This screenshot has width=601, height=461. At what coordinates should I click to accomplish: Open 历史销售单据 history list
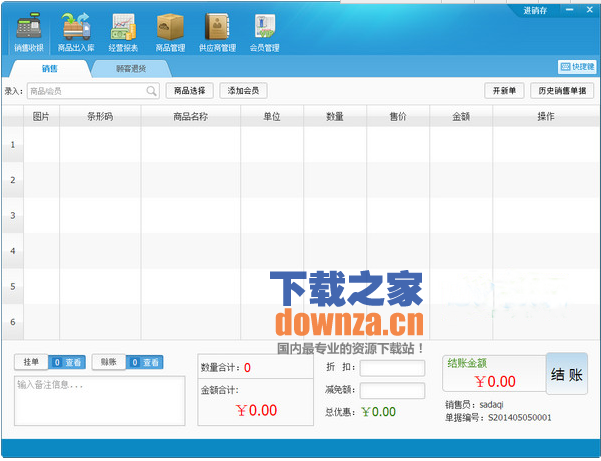562,91
